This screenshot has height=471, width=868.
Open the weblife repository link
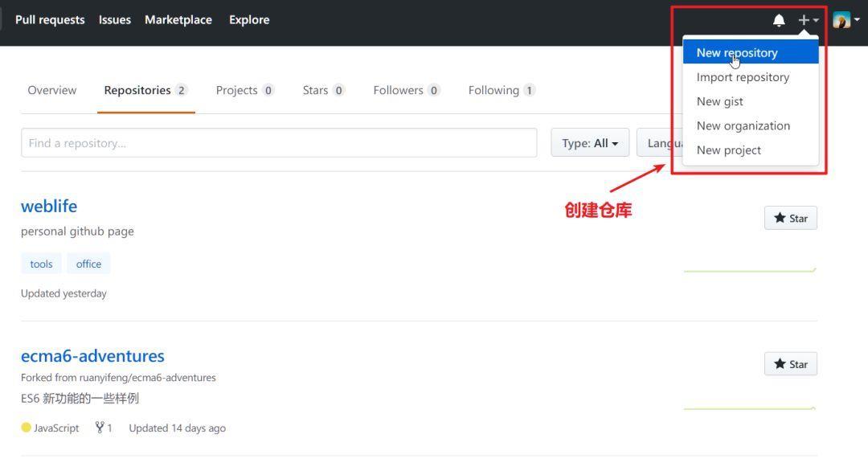pos(49,206)
